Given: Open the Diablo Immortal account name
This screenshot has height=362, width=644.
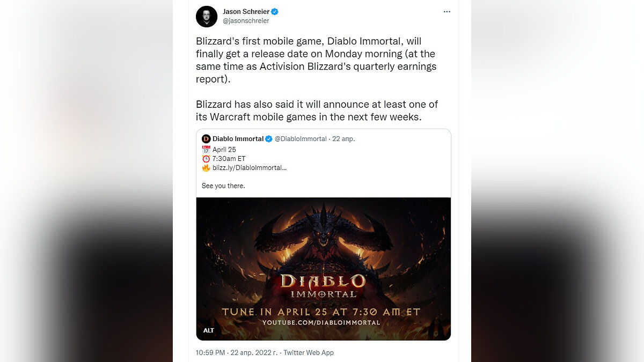Looking at the screenshot, I should 238,139.
